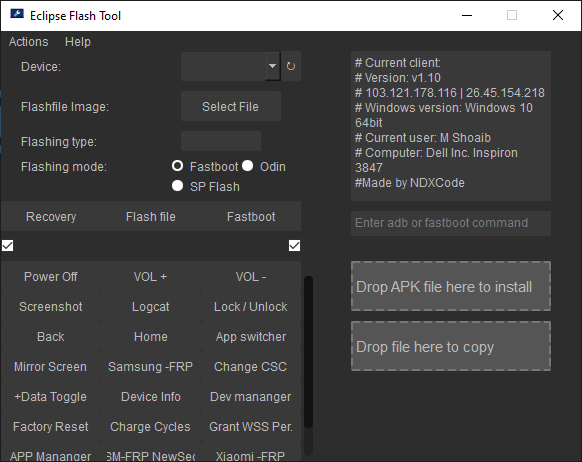Toggle the left checkbox under Recovery
The width and height of the screenshot is (582, 462).
click(7, 245)
